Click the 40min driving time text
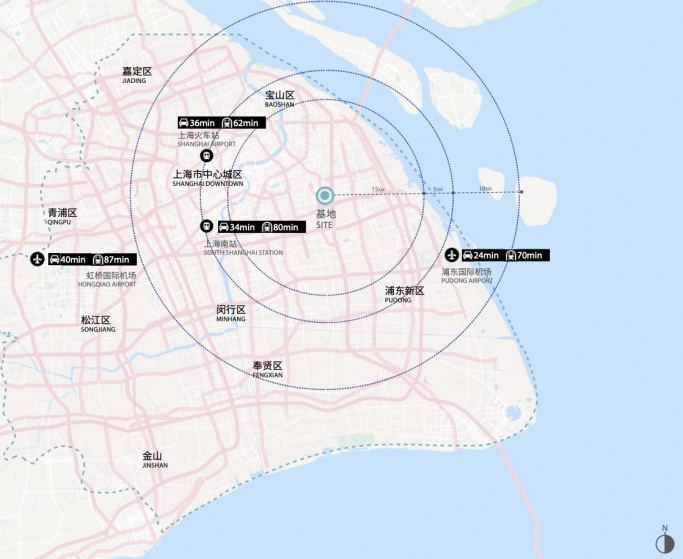This screenshot has width=683, height=559. tap(73, 260)
